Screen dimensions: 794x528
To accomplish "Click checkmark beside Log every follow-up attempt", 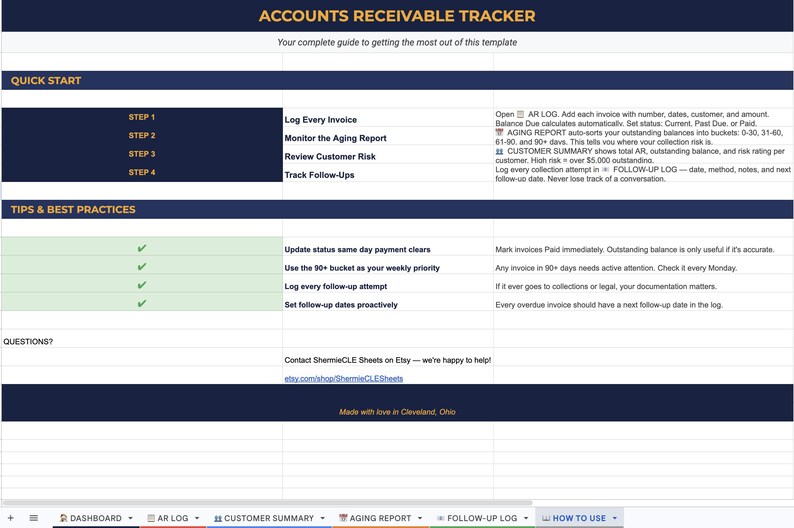I will 142,285.
